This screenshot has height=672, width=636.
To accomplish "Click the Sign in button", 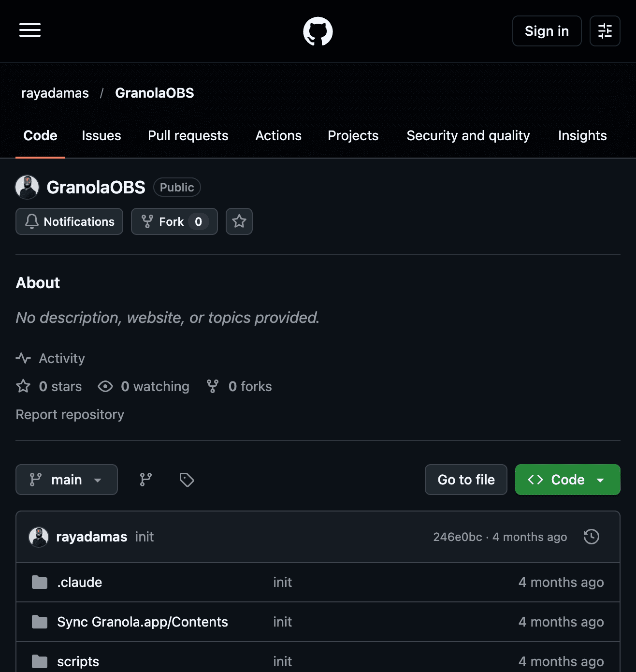I will point(547,31).
